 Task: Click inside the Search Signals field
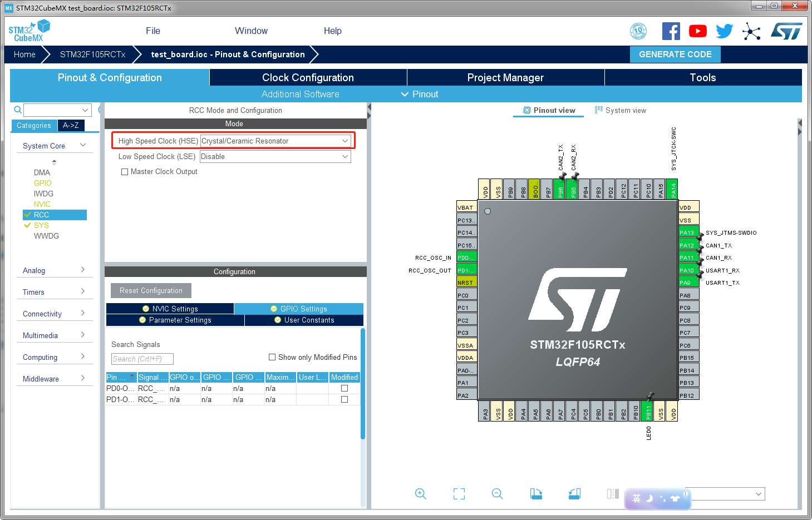coord(141,359)
